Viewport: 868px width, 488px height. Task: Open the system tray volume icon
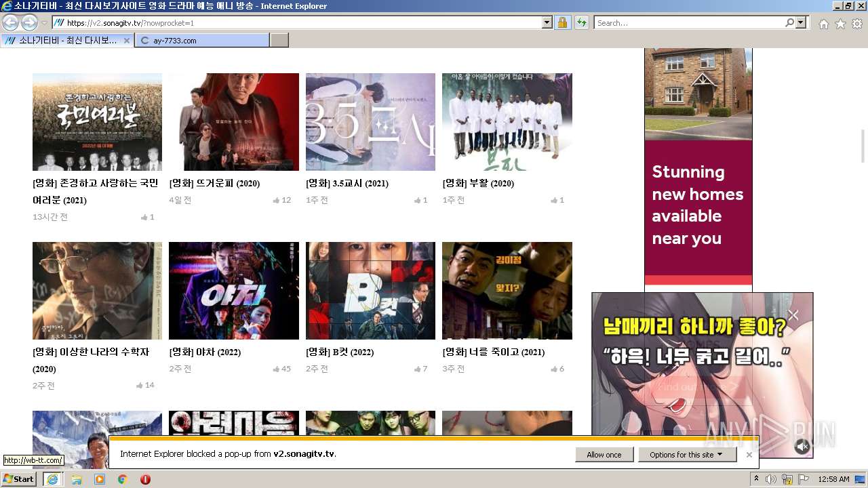point(771,479)
